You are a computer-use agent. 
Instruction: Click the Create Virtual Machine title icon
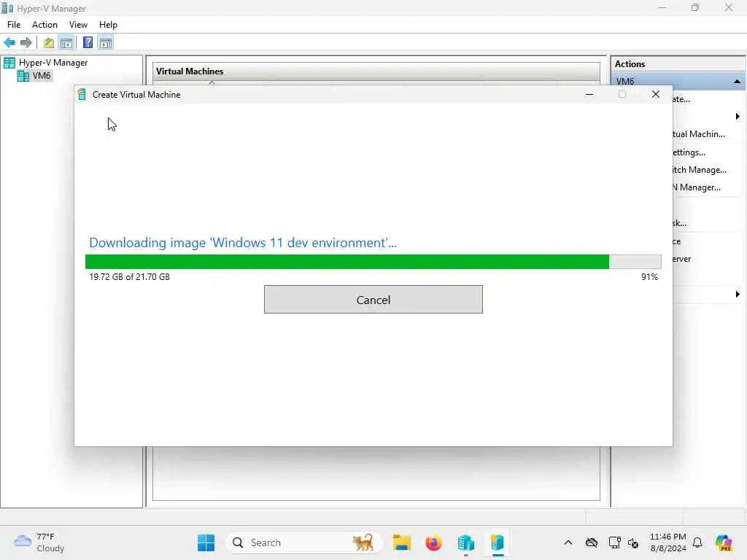pos(82,94)
